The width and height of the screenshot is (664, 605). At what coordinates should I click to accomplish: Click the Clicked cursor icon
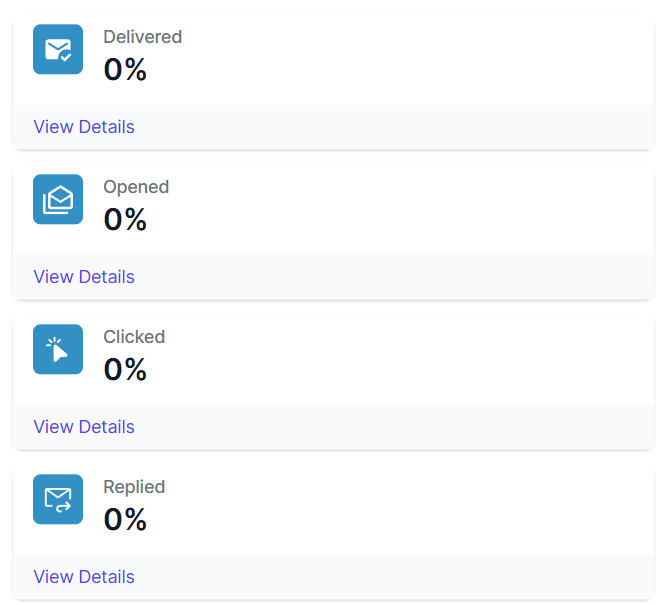click(58, 349)
